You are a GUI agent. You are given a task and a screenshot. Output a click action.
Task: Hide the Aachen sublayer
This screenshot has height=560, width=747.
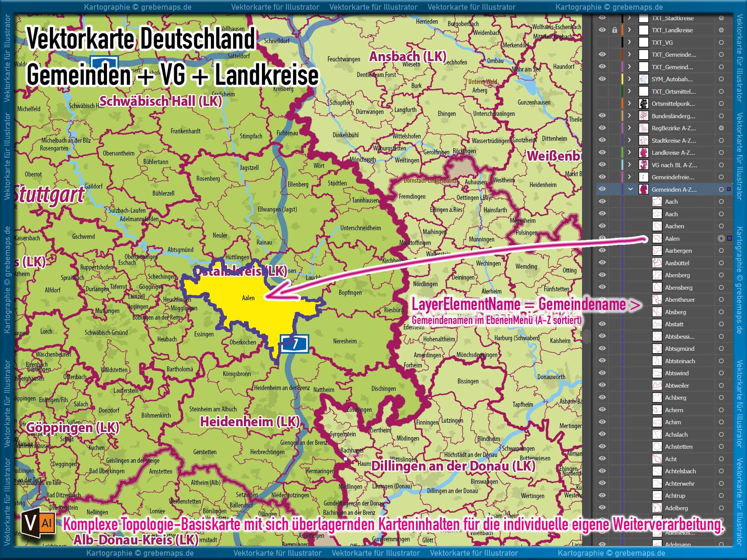602,226
